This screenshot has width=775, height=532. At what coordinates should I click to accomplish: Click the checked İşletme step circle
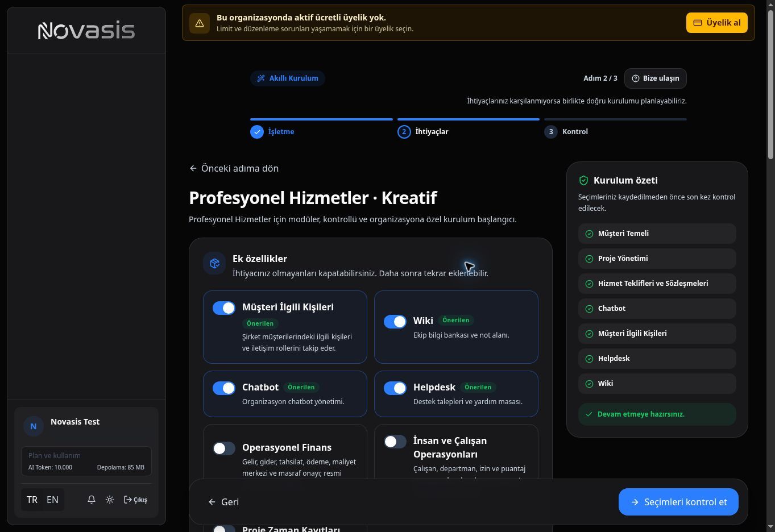pyautogui.click(x=257, y=132)
